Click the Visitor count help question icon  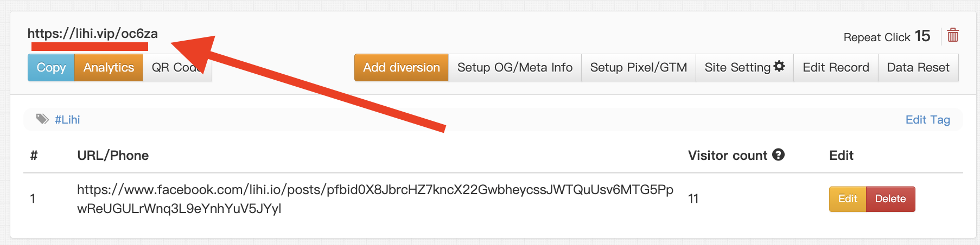pyautogui.click(x=778, y=155)
